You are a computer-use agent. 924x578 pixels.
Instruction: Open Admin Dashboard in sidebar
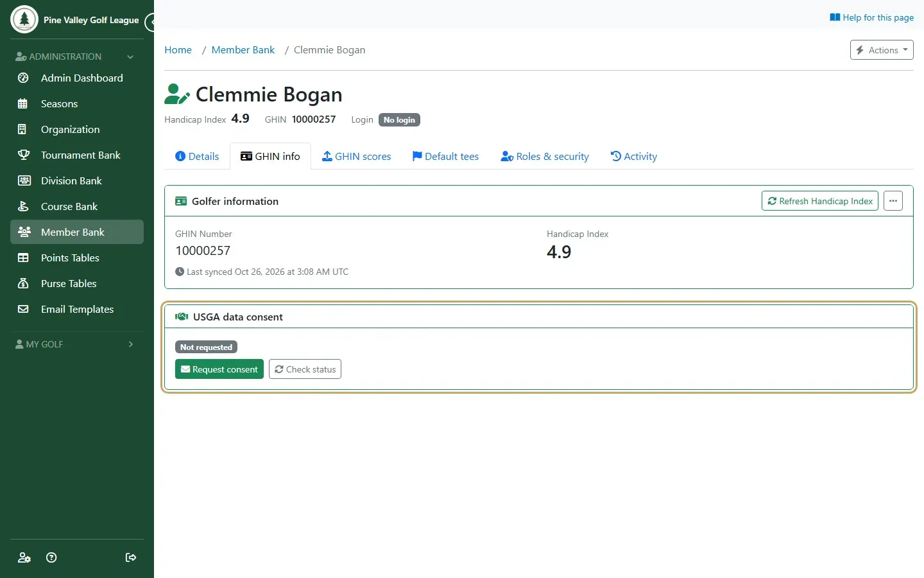pos(77,78)
